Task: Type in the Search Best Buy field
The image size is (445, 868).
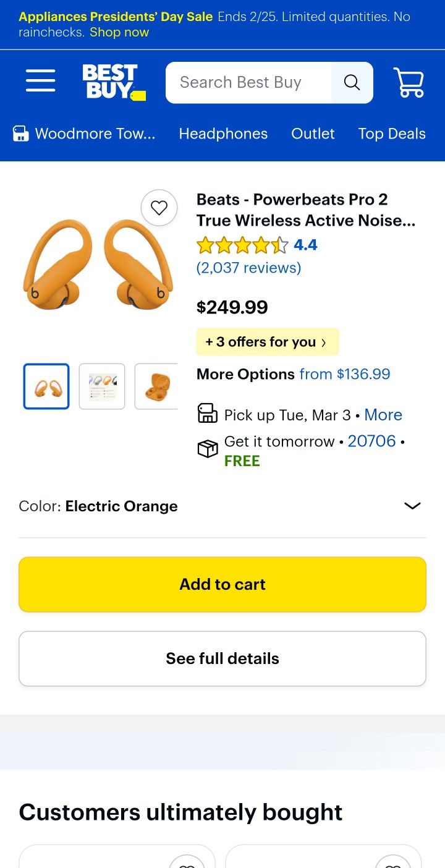Action: click(247, 82)
